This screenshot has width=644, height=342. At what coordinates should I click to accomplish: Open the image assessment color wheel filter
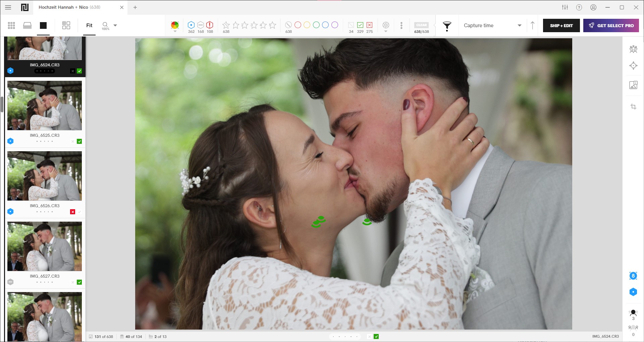pos(175,25)
